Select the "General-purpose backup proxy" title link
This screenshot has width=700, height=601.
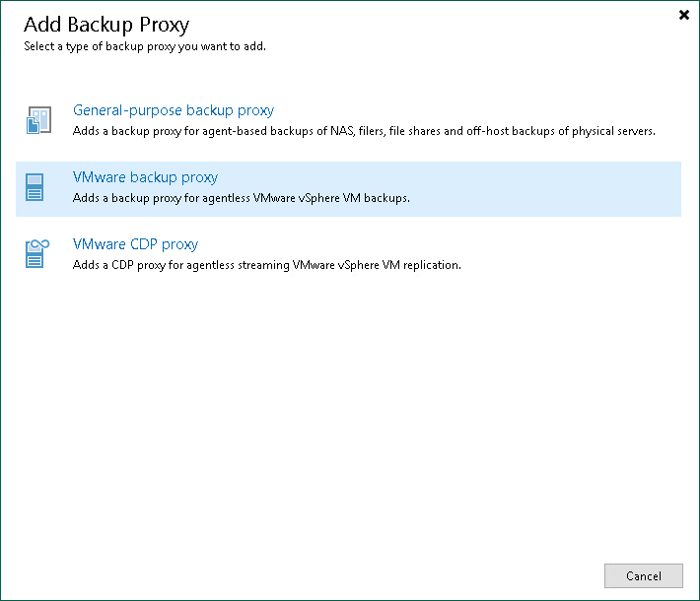click(x=174, y=110)
